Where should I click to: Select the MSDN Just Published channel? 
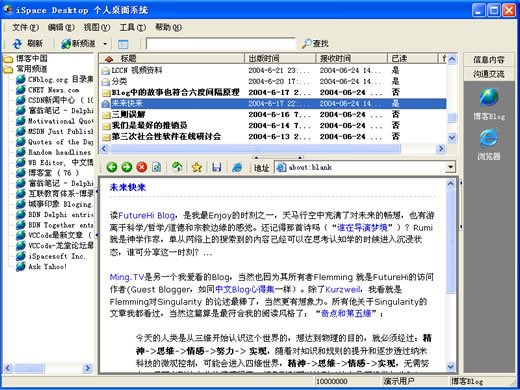61,131
